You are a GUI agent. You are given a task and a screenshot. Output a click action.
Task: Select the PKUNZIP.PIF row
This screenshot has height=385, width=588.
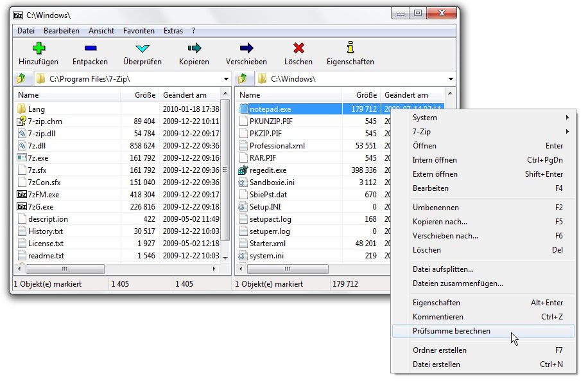click(313, 121)
